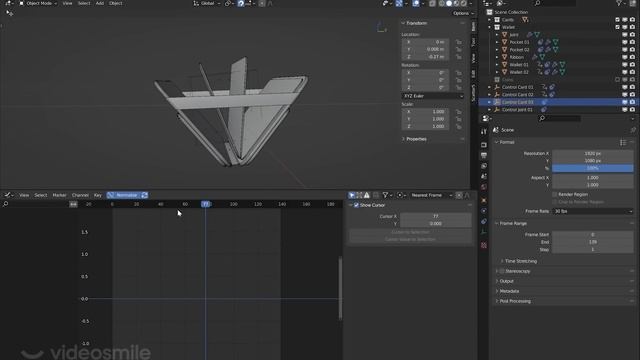
Task: Enable the Render Region checkbox
Action: (555, 195)
